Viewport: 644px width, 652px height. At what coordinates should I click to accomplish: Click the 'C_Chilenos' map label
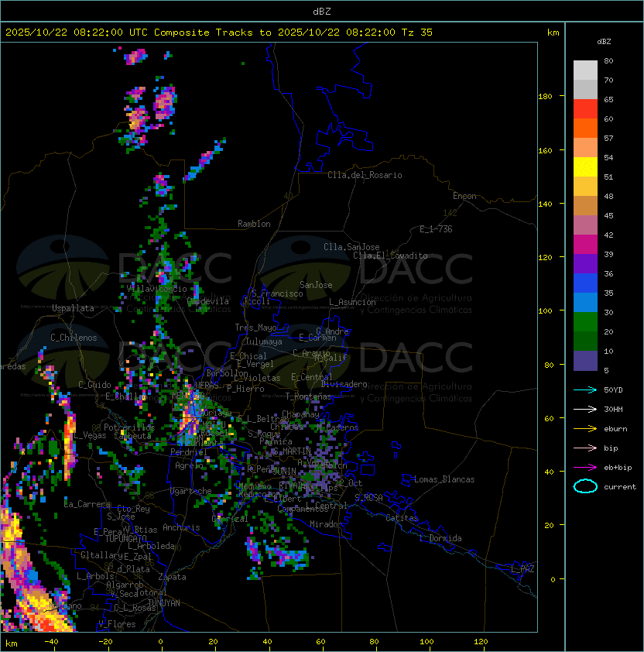click(74, 338)
